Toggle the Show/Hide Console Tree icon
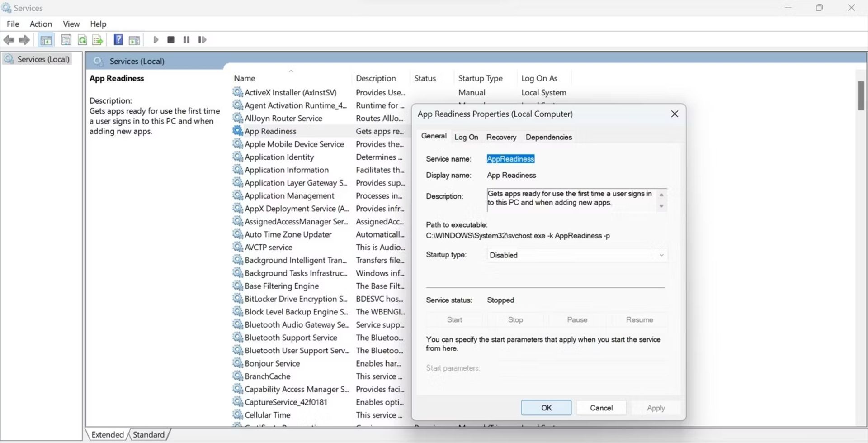The height and width of the screenshot is (443, 868). pos(46,40)
